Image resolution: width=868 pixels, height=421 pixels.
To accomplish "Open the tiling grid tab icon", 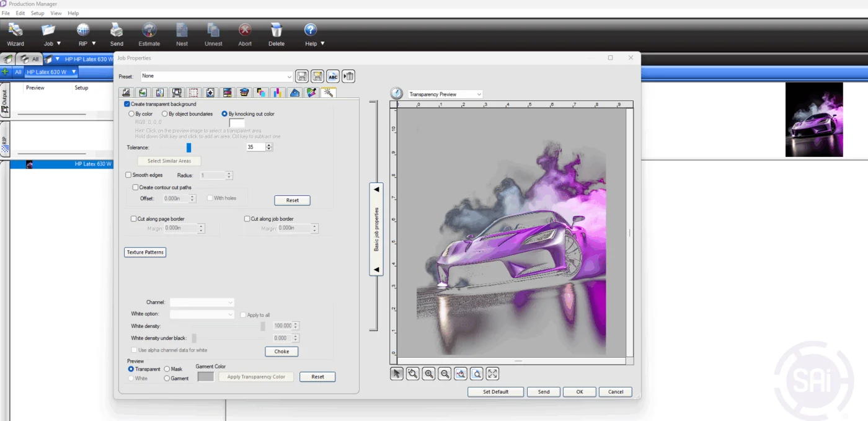I will point(193,93).
